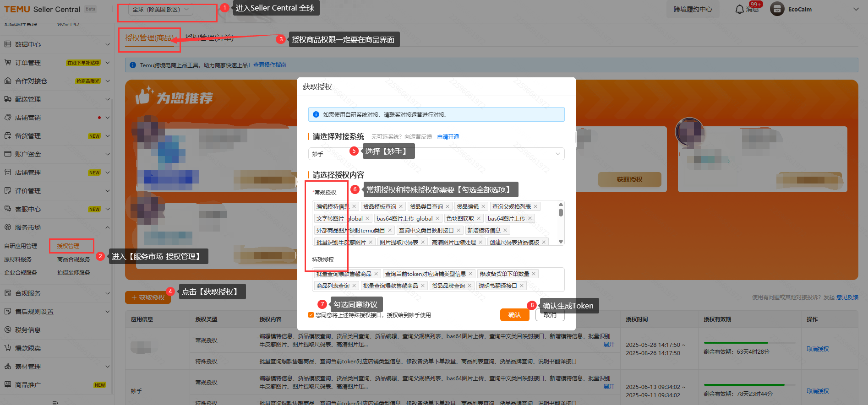This screenshot has width=868, height=405.
Task: Open the 店铺营销 tag icon
Action: pyautogui.click(x=8, y=118)
